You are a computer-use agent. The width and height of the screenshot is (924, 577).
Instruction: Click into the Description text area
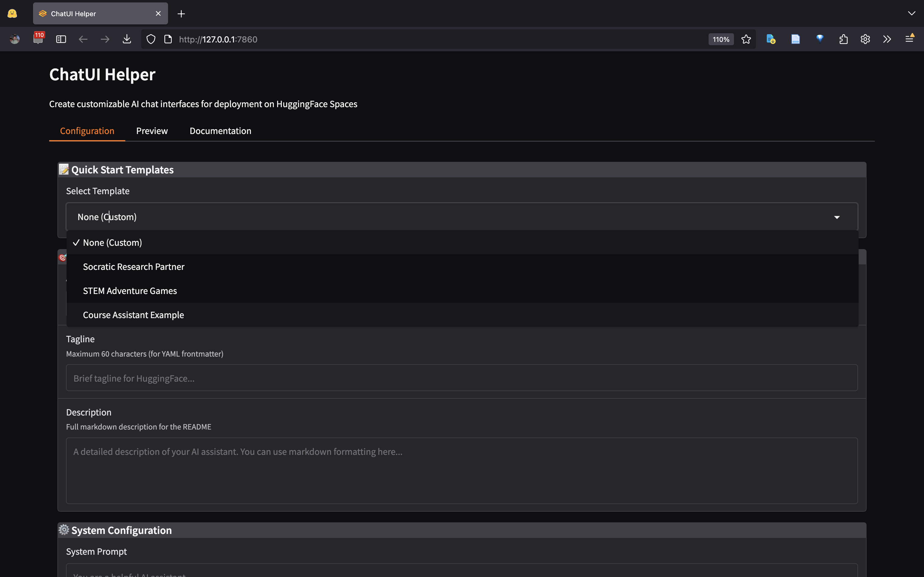pos(461,470)
